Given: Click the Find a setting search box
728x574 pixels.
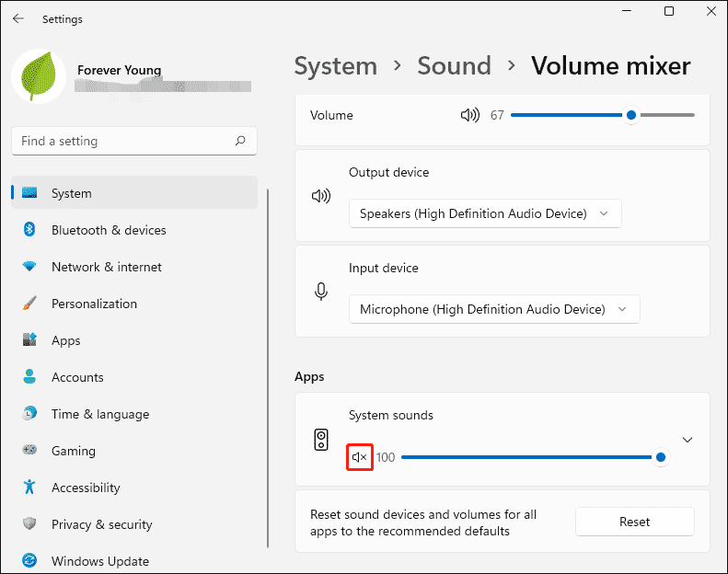Looking at the screenshot, I should tap(134, 141).
